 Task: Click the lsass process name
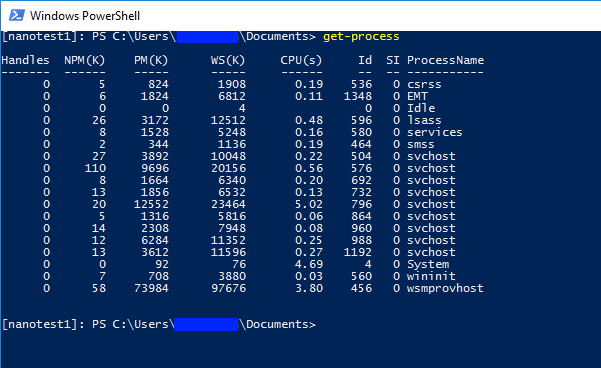424,120
